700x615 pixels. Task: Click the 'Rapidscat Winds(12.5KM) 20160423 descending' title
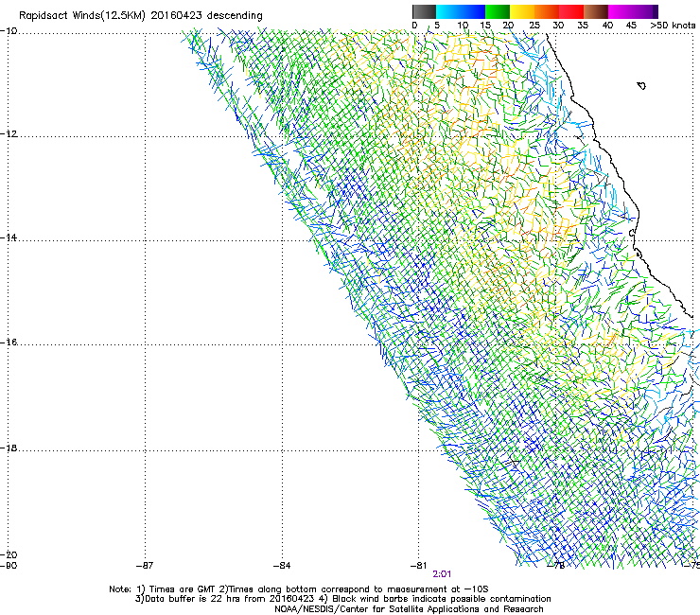pos(141,16)
